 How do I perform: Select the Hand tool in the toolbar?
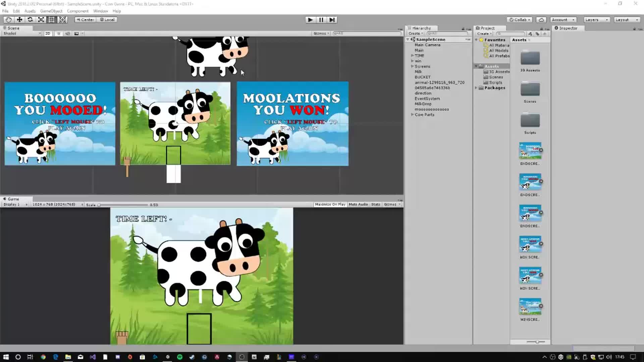[8, 19]
